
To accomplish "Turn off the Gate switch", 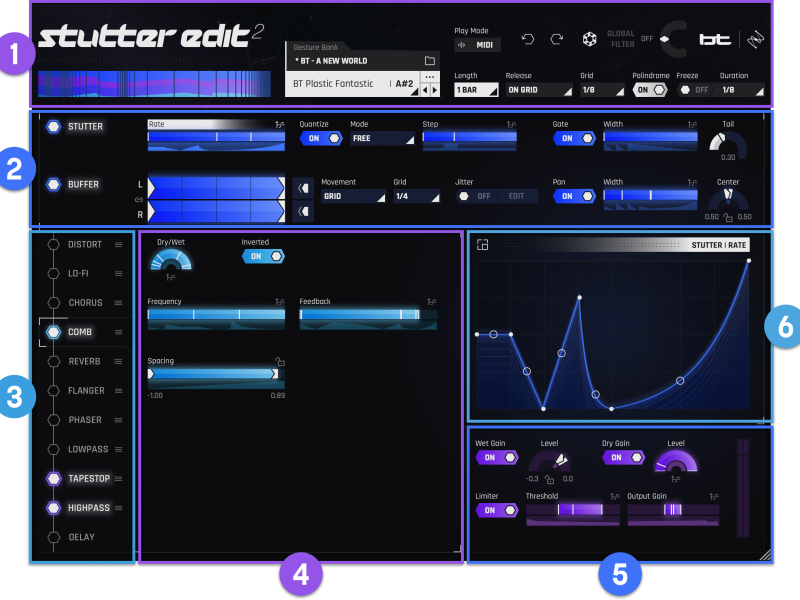I will point(574,138).
